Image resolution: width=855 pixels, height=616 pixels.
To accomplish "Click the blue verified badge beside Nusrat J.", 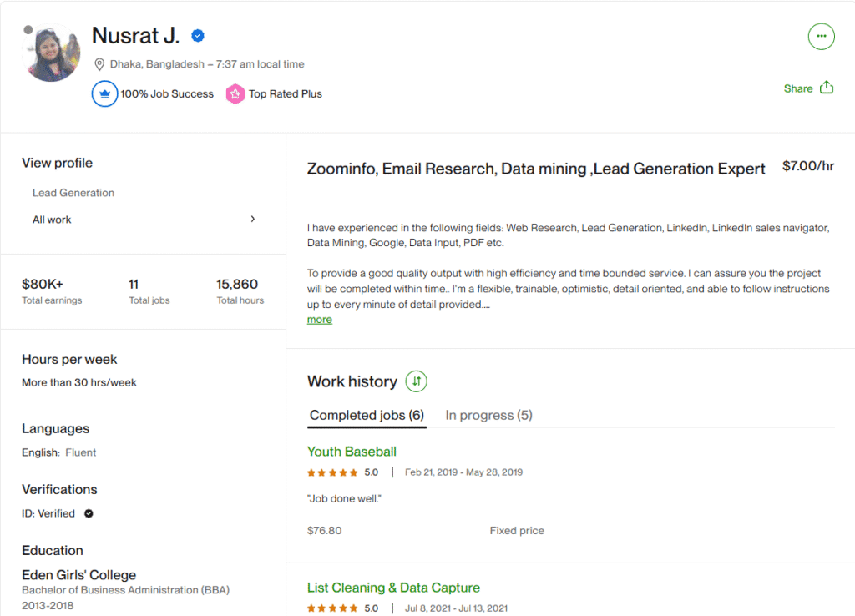I will click(x=198, y=36).
